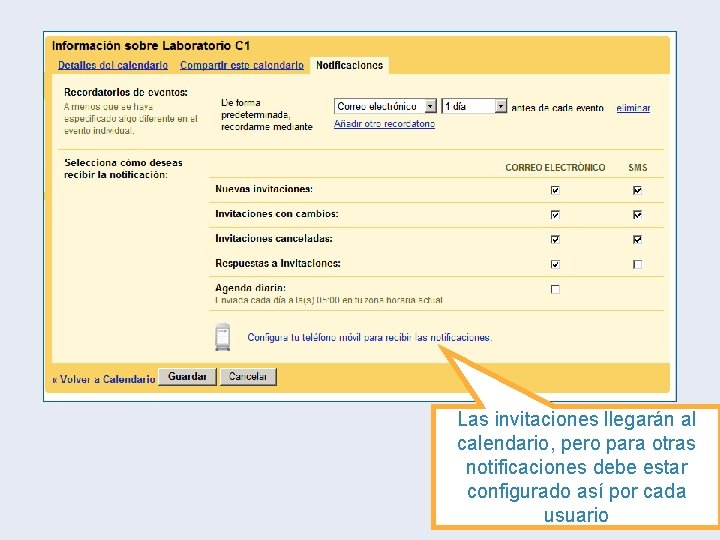Toggle email checkbox for Invitaciones con cambios
The height and width of the screenshot is (540, 720).
[555, 215]
